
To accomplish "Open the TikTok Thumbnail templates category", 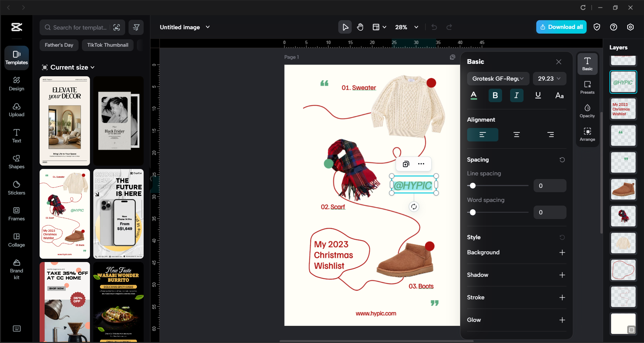I will [107, 45].
